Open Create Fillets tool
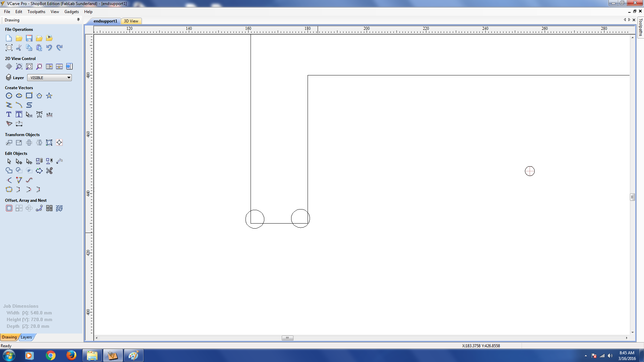 point(9,180)
